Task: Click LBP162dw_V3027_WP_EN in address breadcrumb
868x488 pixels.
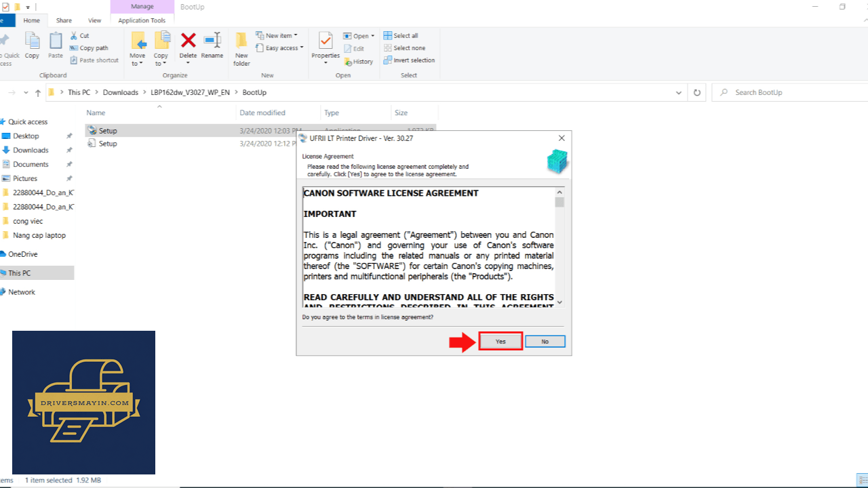Action: [191, 92]
